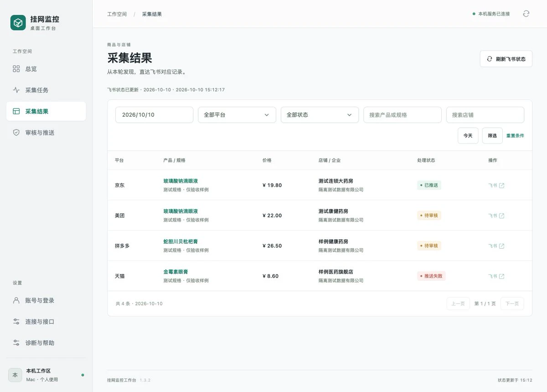547x392 pixels.
Task: Click the refresh icon in the top bar
Action: coord(526,14)
